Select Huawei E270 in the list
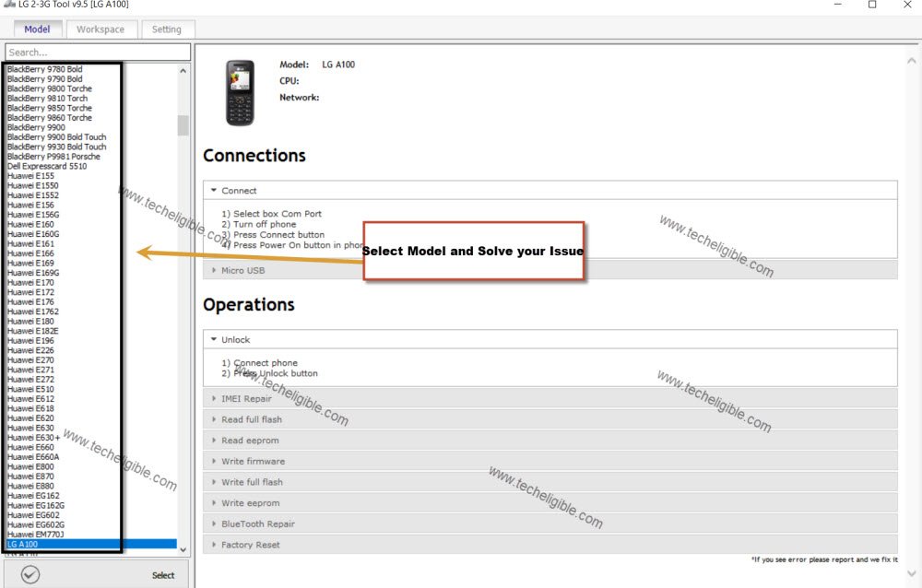The width and height of the screenshot is (922, 588). pos(30,360)
